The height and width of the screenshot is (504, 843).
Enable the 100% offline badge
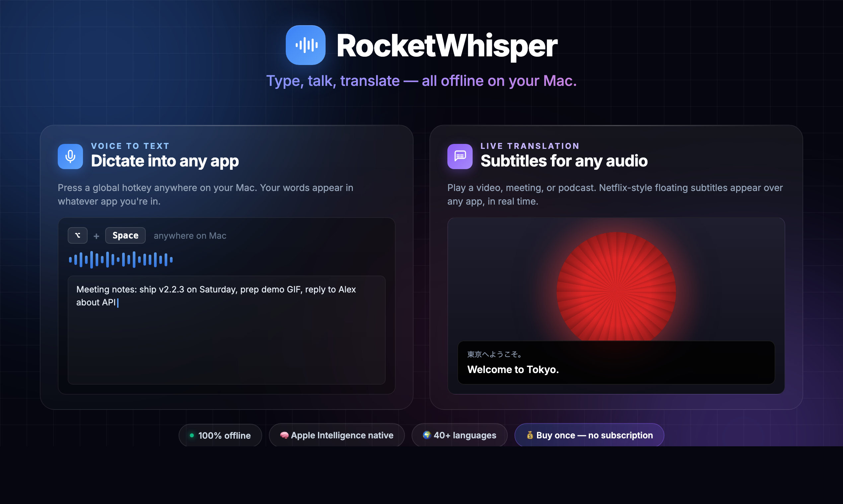pos(220,435)
